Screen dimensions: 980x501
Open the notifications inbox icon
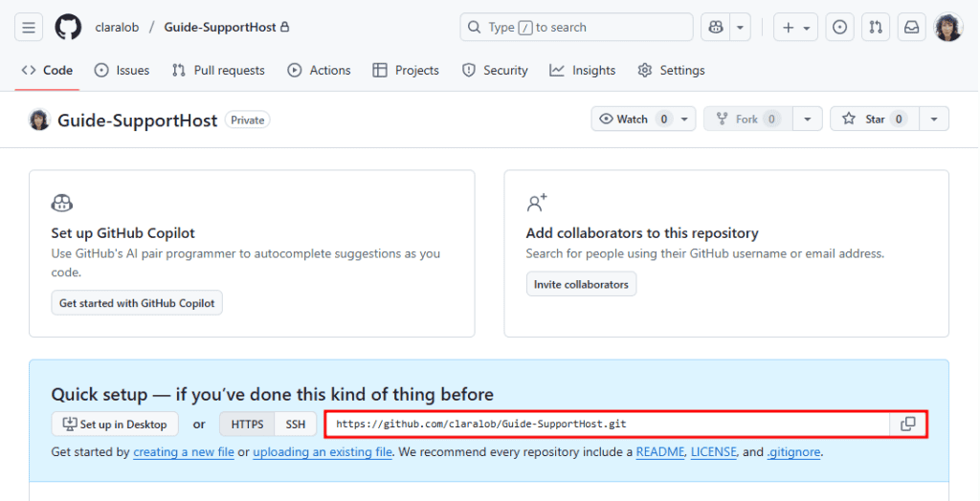(912, 28)
